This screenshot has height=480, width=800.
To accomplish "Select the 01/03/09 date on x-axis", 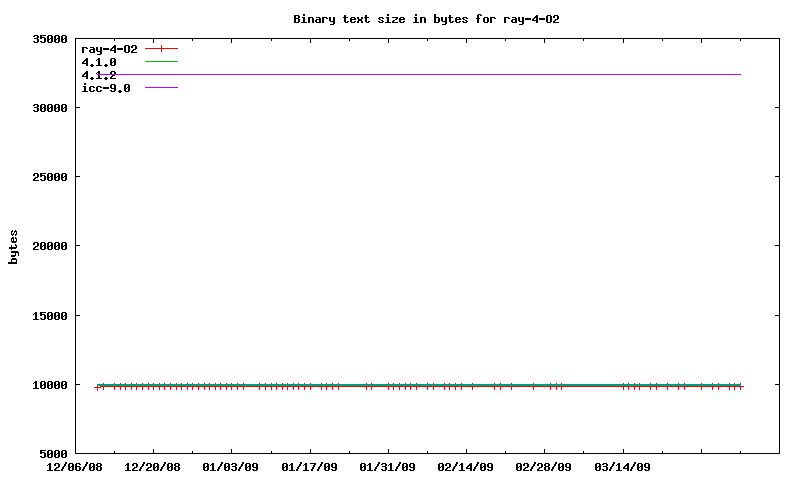I will tap(231, 467).
